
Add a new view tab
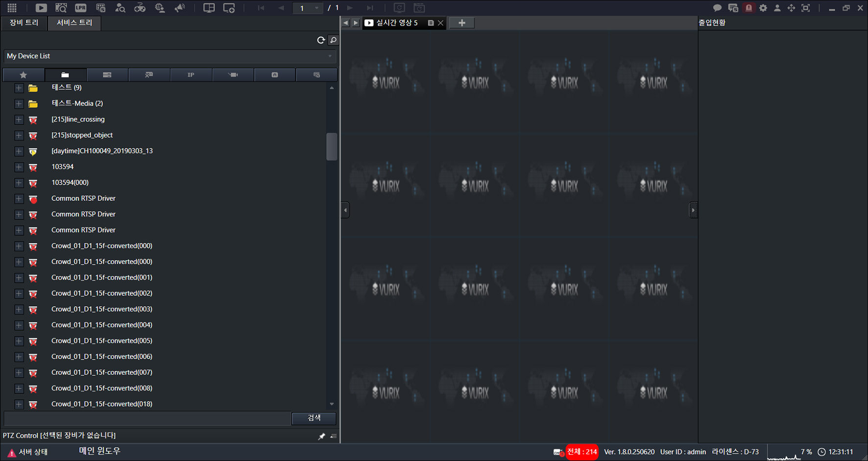point(461,23)
